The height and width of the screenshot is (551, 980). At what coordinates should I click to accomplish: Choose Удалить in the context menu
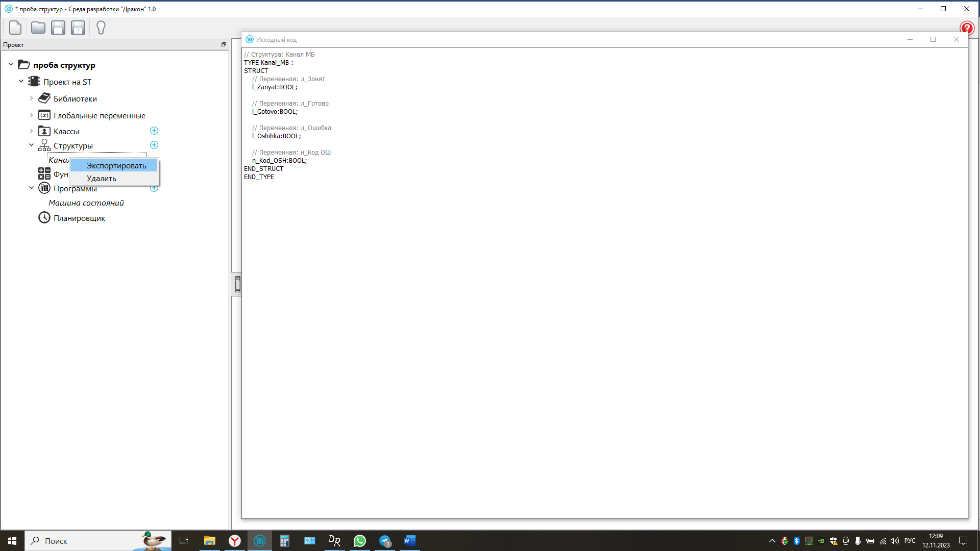102,179
